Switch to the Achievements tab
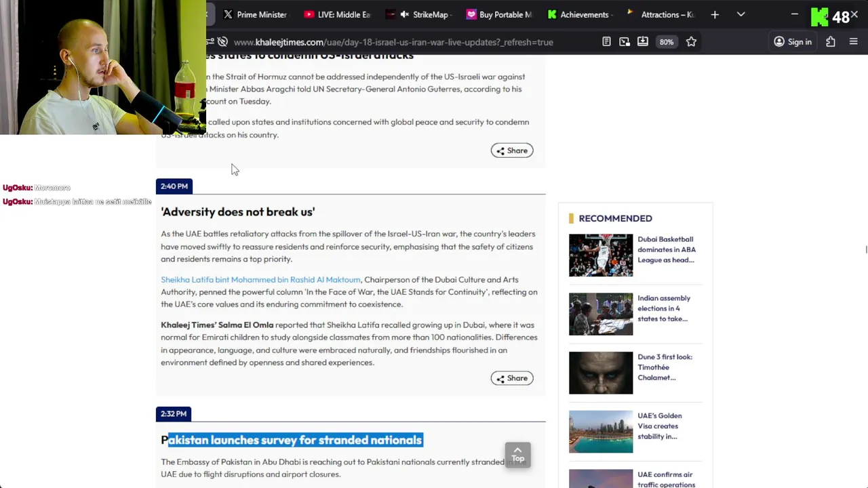Viewport: 868px width, 488px height. coord(581,14)
